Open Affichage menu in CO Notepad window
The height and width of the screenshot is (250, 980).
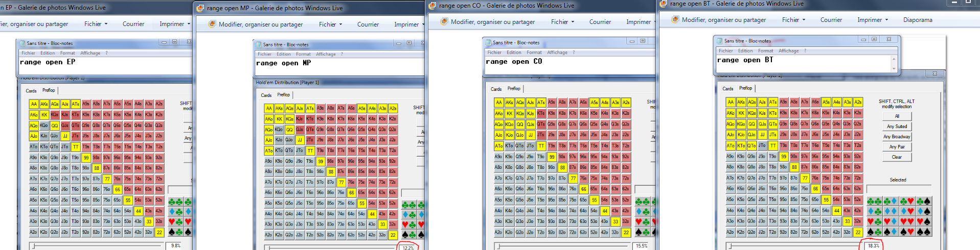[557, 52]
